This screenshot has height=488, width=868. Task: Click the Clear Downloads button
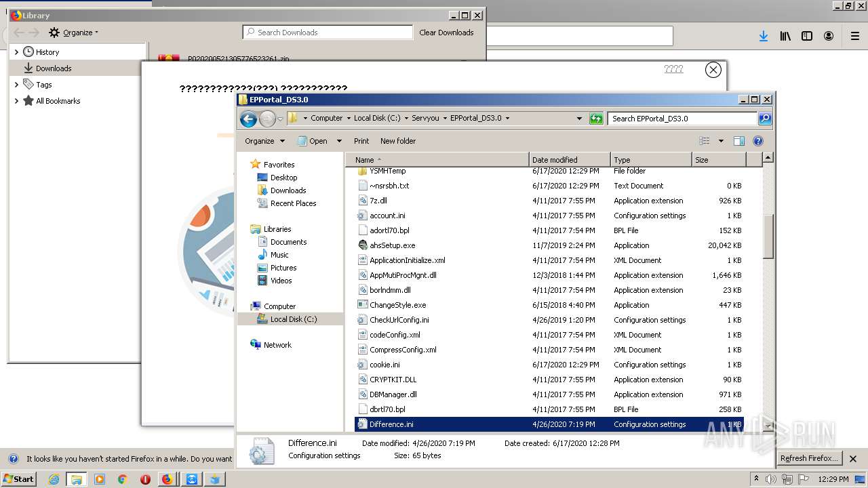[446, 33]
